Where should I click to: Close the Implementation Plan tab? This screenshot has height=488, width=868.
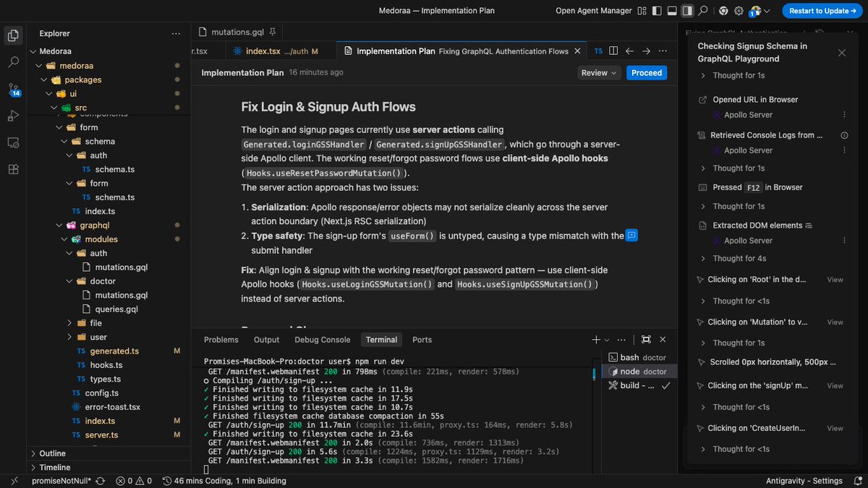tap(577, 51)
